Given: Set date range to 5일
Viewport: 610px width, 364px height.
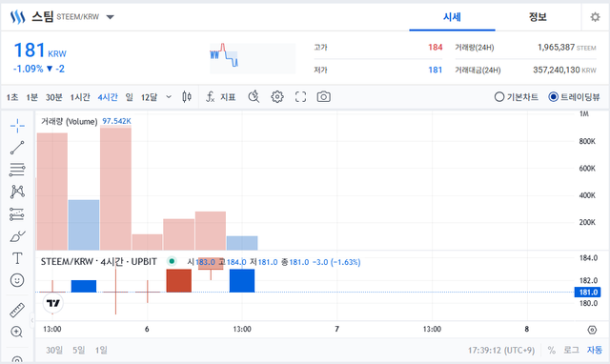Looking at the screenshot, I should pyautogui.click(x=78, y=350).
